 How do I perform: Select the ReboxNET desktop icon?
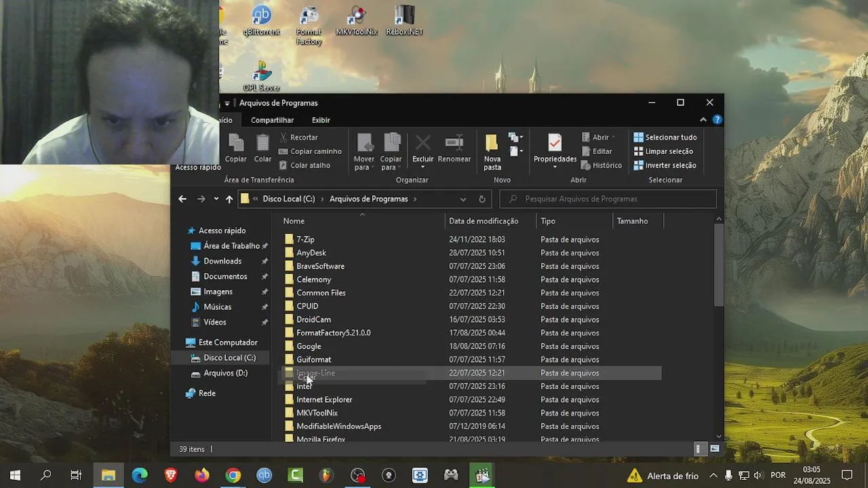[x=404, y=20]
